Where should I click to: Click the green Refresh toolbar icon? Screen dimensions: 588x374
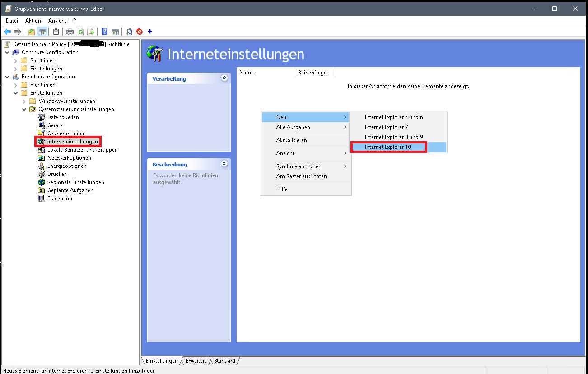point(80,32)
